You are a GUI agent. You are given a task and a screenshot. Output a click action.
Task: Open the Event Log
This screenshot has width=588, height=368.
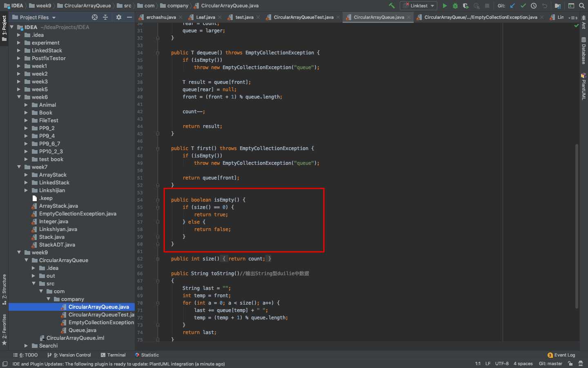(561, 355)
